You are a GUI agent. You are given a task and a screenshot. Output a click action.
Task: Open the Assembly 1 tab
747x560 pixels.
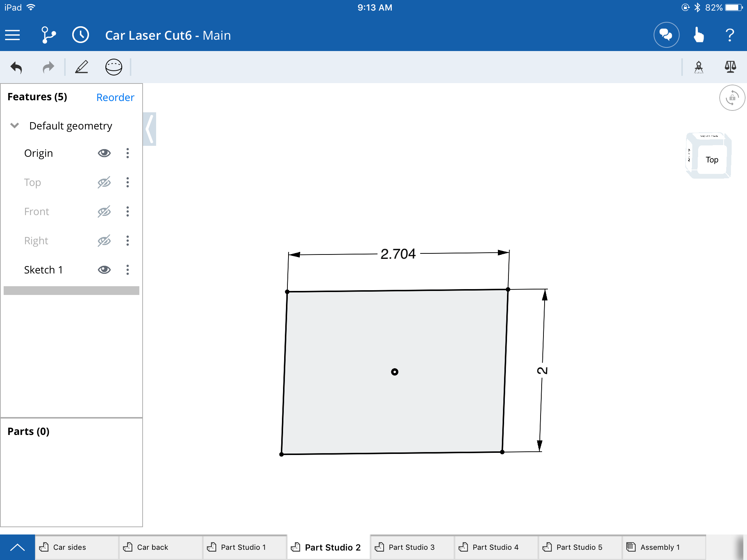pos(659,547)
